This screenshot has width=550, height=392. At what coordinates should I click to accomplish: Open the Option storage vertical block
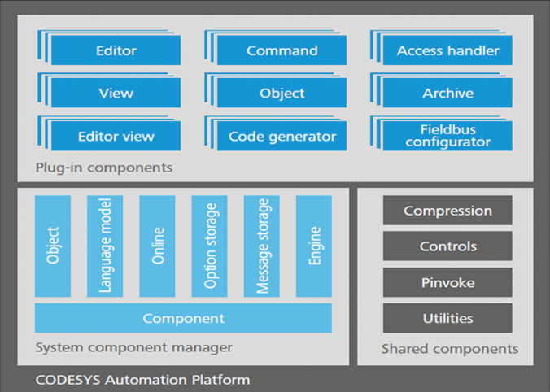tap(209, 246)
